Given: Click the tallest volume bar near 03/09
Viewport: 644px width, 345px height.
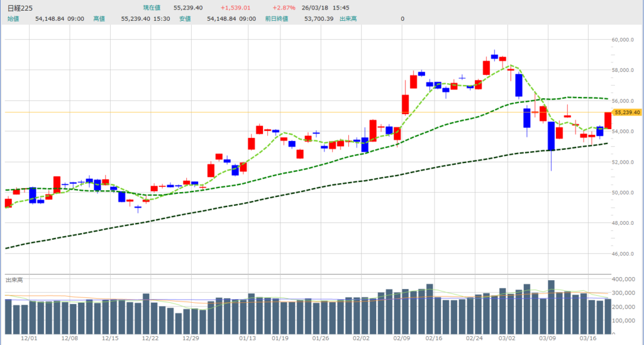Looking at the screenshot, I should click(x=551, y=307).
